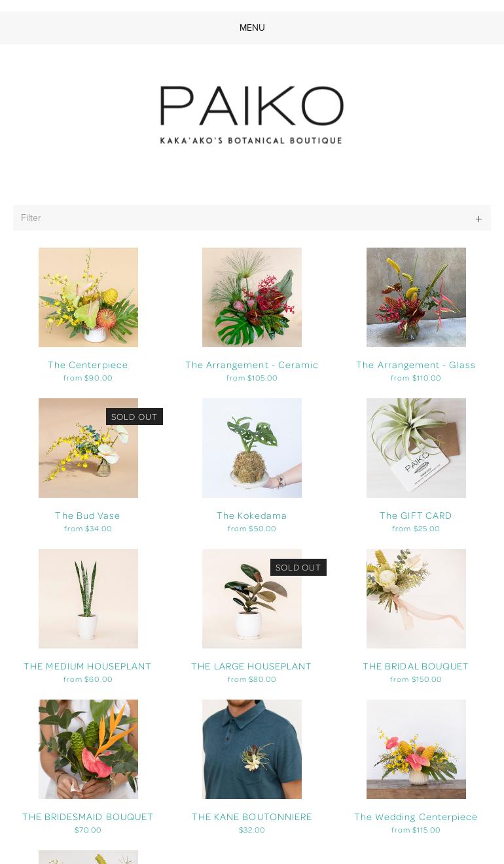
Task: Open THE BRIDAL BOUQUET image
Action: click(416, 599)
